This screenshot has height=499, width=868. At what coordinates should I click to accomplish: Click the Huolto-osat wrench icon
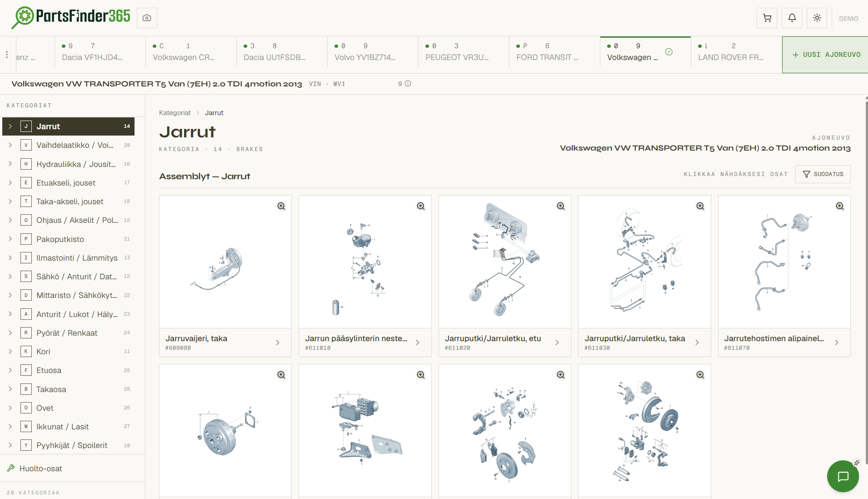tap(11, 468)
